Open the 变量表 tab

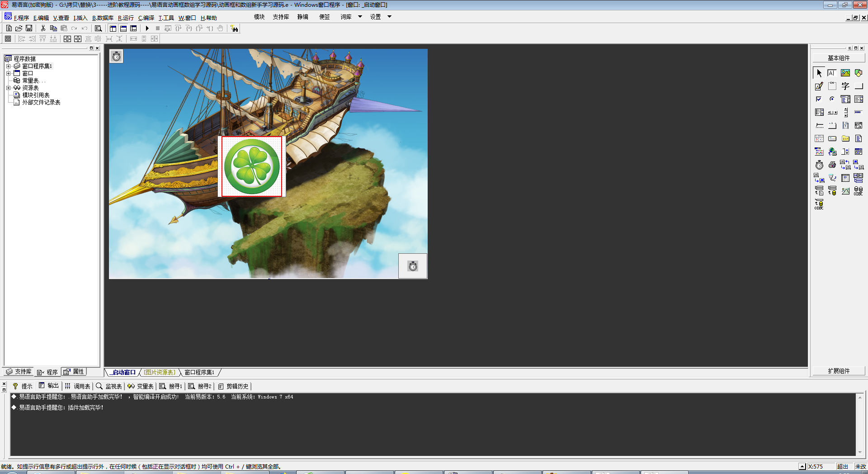pyautogui.click(x=141, y=386)
